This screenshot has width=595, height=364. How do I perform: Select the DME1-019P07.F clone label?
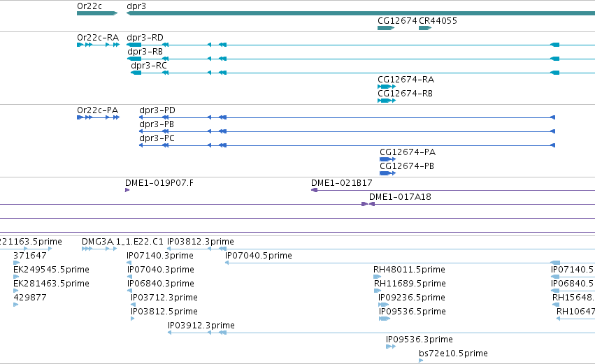pos(159,183)
